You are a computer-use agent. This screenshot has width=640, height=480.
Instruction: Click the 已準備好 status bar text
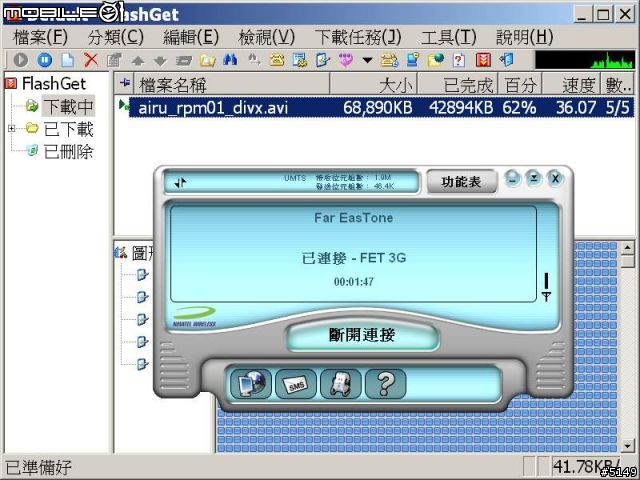click(38, 467)
